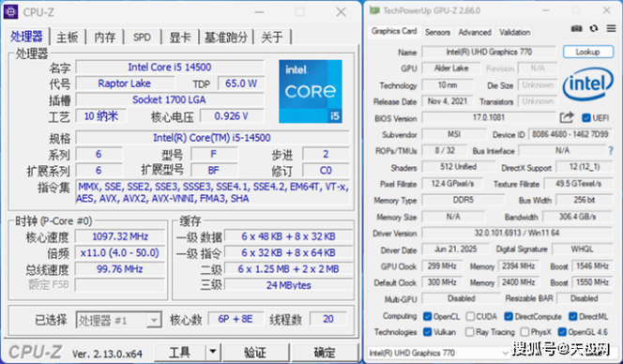Click the Bus Interface question mark
Viewport: 623px width, 364px height.
point(611,151)
